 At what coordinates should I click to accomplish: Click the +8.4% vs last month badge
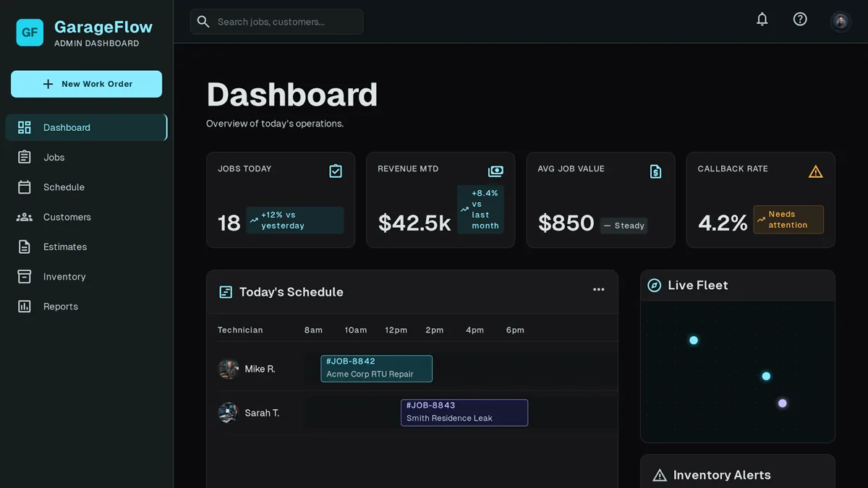coord(480,210)
